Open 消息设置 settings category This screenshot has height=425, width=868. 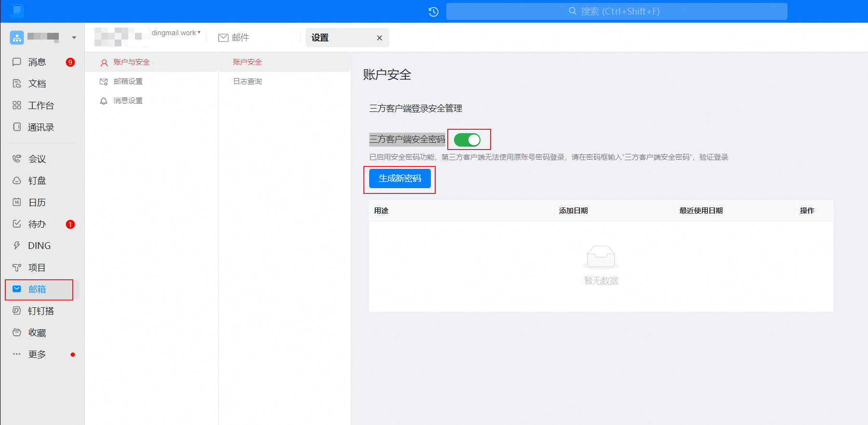coord(151,101)
